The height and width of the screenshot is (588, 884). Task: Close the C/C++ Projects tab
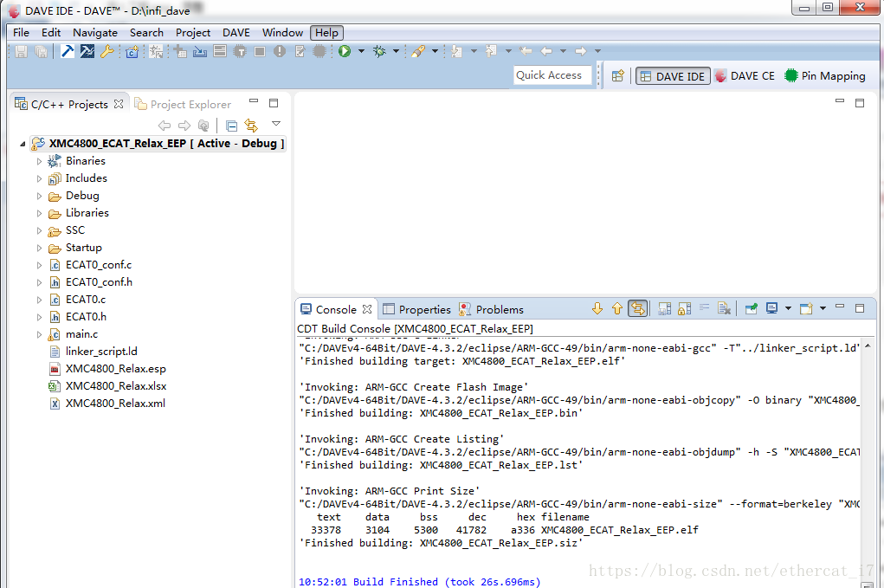click(119, 104)
